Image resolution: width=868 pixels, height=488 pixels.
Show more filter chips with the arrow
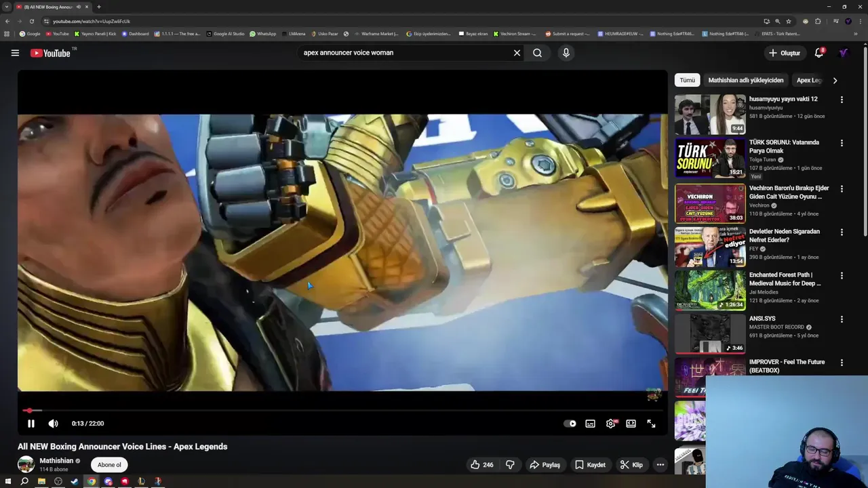[x=835, y=80]
